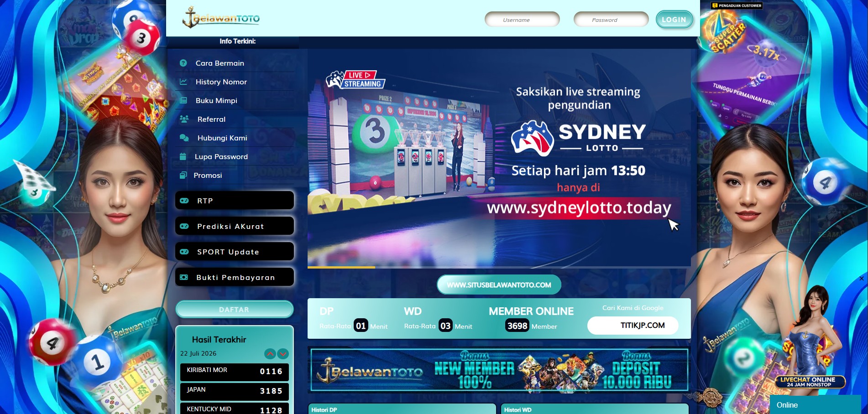Focus the Password input field
Viewport: 868px width, 414px height.
[x=611, y=20]
